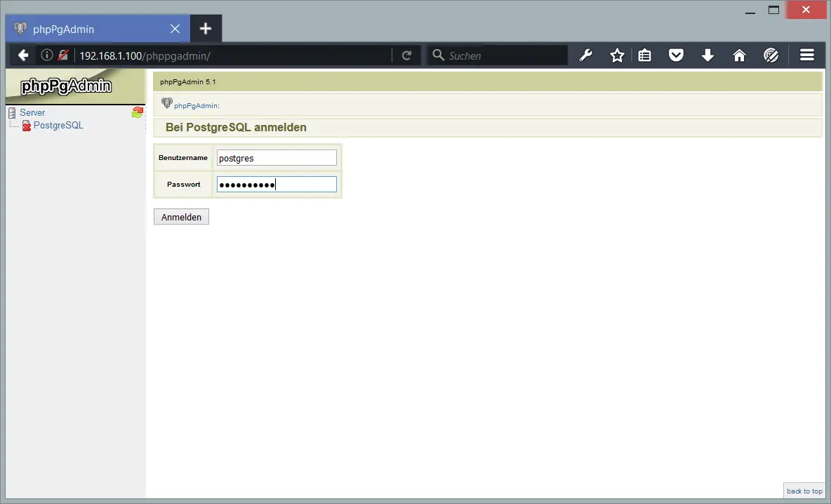Click the disconnected PostgreSQL server icon

tap(27, 126)
